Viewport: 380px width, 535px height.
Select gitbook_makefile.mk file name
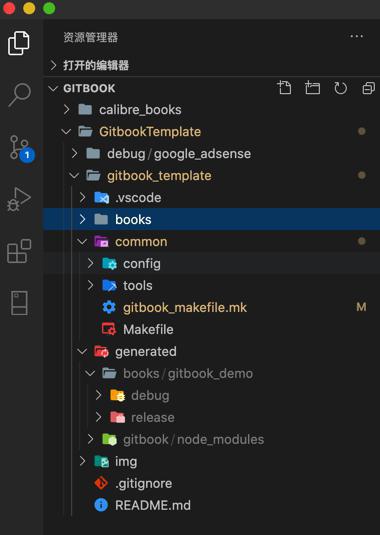185,307
